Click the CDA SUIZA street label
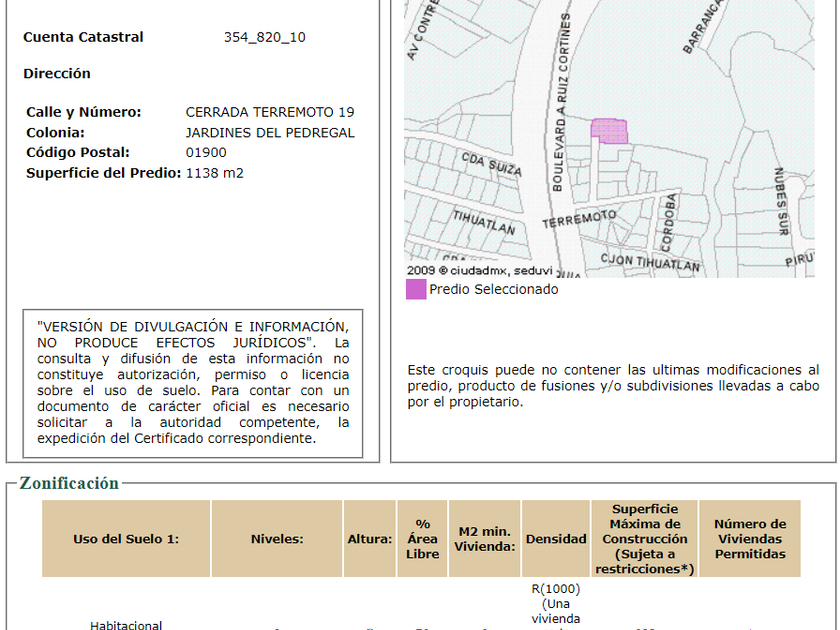 [491, 164]
